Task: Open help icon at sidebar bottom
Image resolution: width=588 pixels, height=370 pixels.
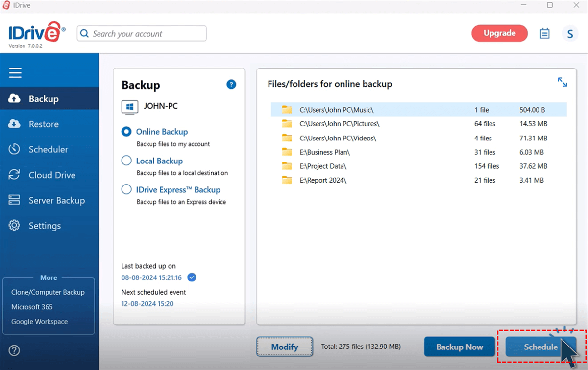Action: (x=15, y=350)
